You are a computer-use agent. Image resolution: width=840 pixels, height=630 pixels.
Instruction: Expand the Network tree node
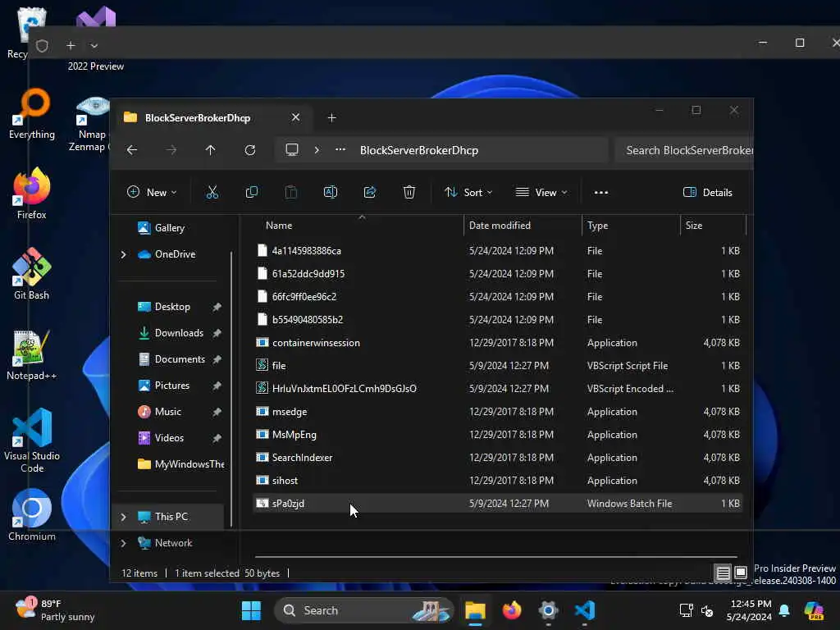123,543
